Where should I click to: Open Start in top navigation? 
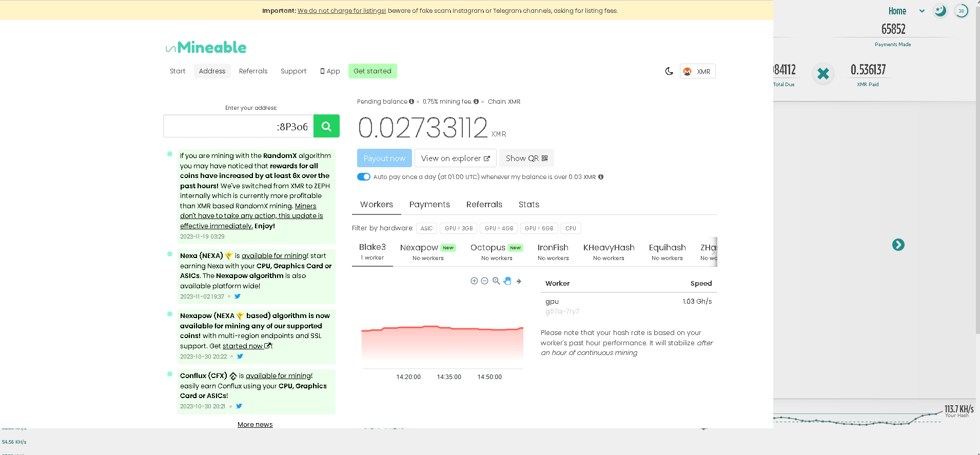[x=178, y=71]
